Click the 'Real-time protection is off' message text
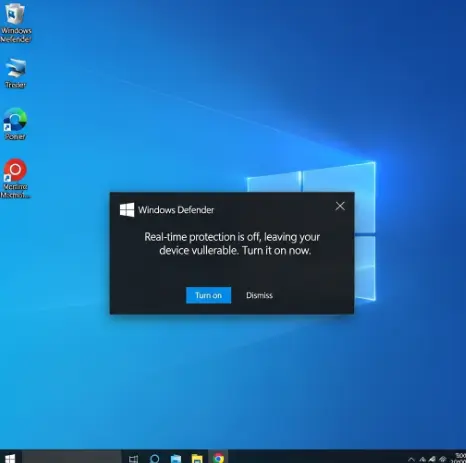 (x=232, y=244)
